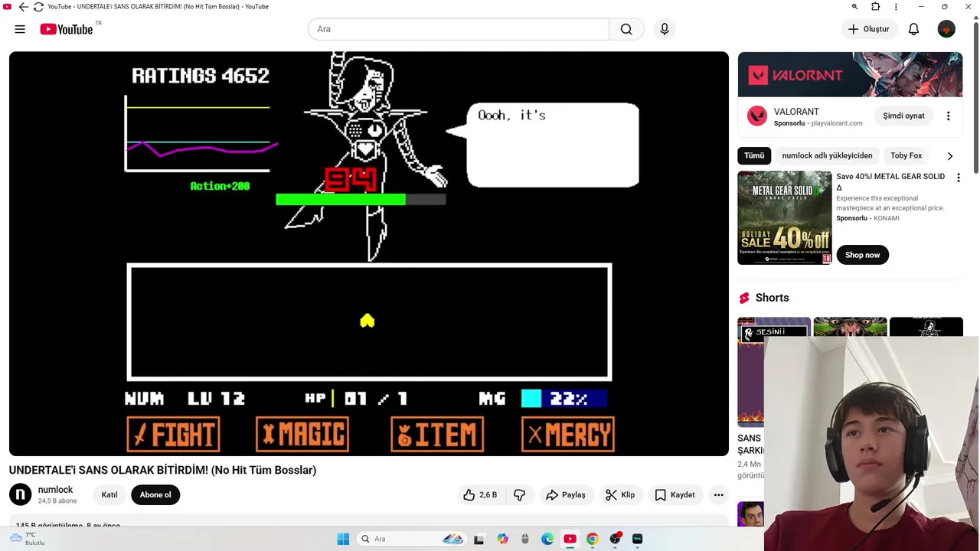Click the YouTube search field
The height and width of the screenshot is (551, 980).
pos(458,29)
